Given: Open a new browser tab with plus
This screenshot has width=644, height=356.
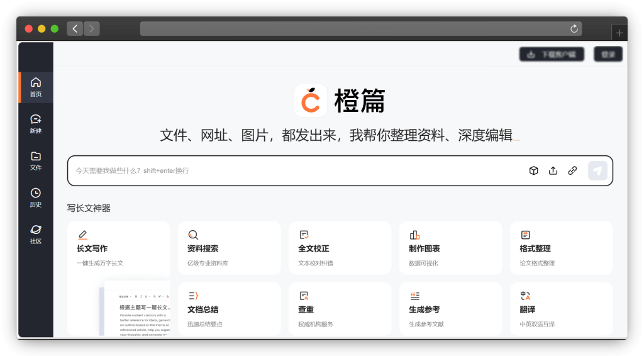Looking at the screenshot, I should 619,33.
